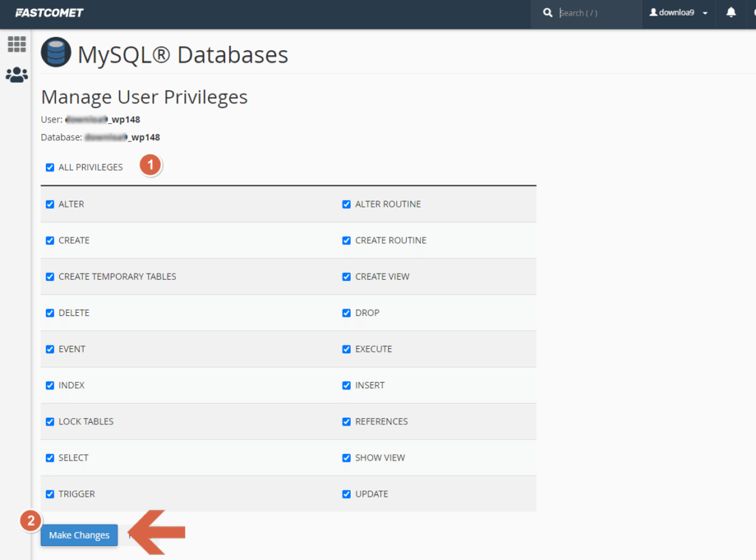The width and height of the screenshot is (756, 560).
Task: Uncheck the TRIGGER privilege
Action: tap(50, 494)
